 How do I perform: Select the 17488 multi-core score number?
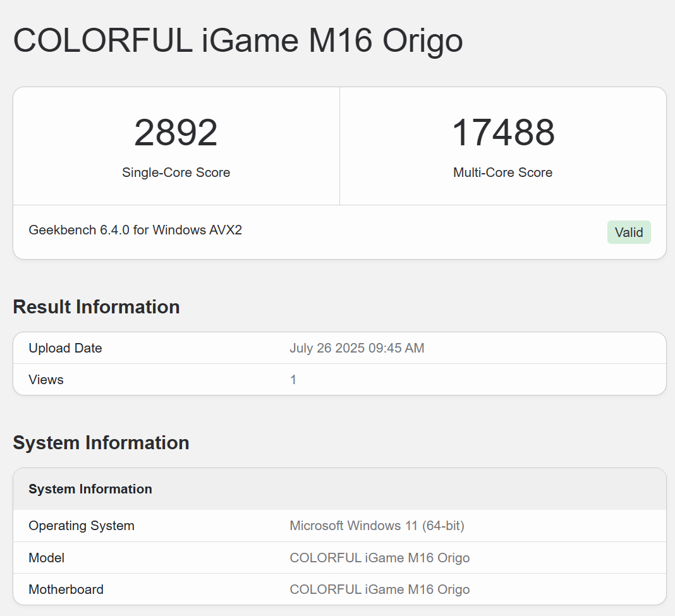pos(502,133)
